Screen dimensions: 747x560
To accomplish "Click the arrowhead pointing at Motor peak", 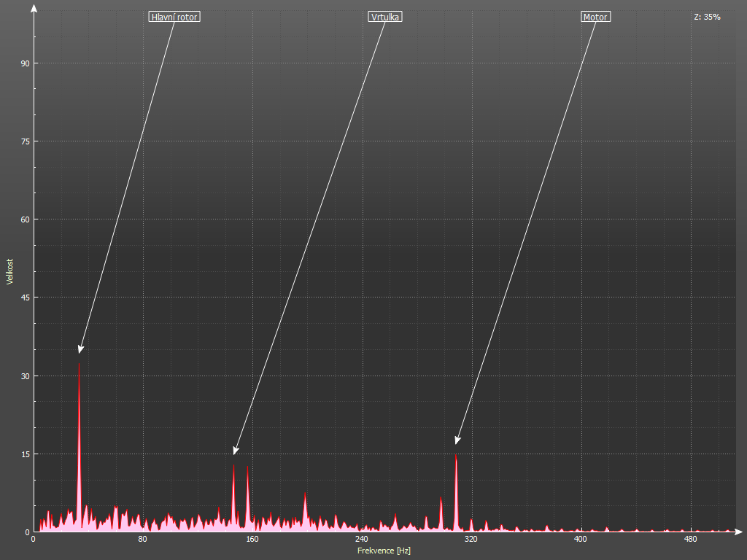I will (457, 440).
